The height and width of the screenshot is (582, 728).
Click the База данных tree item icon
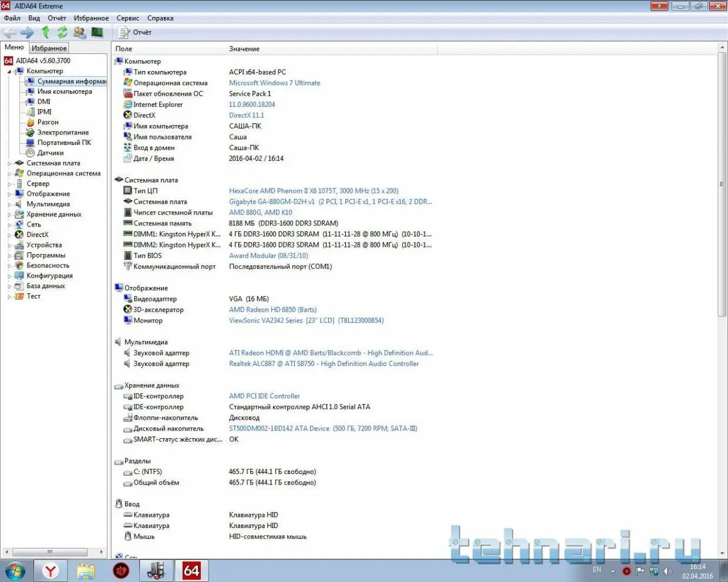19,286
